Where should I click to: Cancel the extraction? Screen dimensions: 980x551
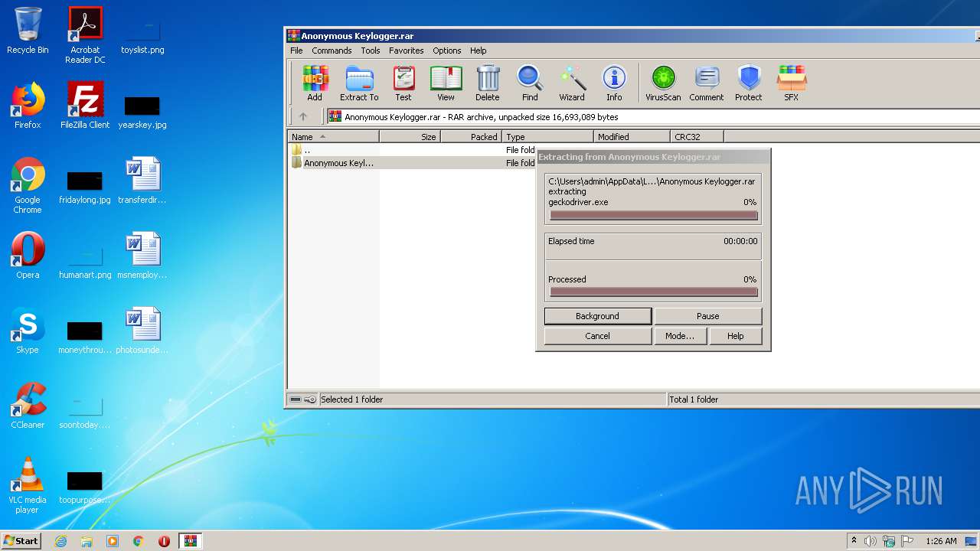click(x=597, y=336)
